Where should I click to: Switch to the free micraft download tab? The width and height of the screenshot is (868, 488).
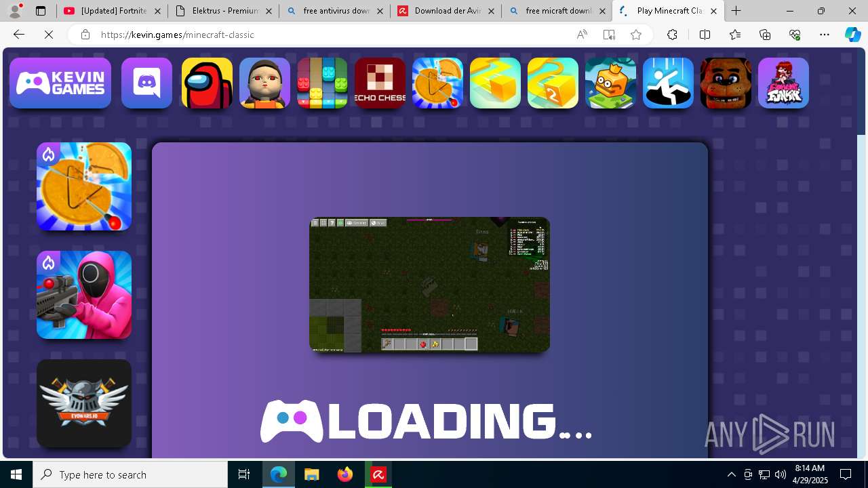557,11
